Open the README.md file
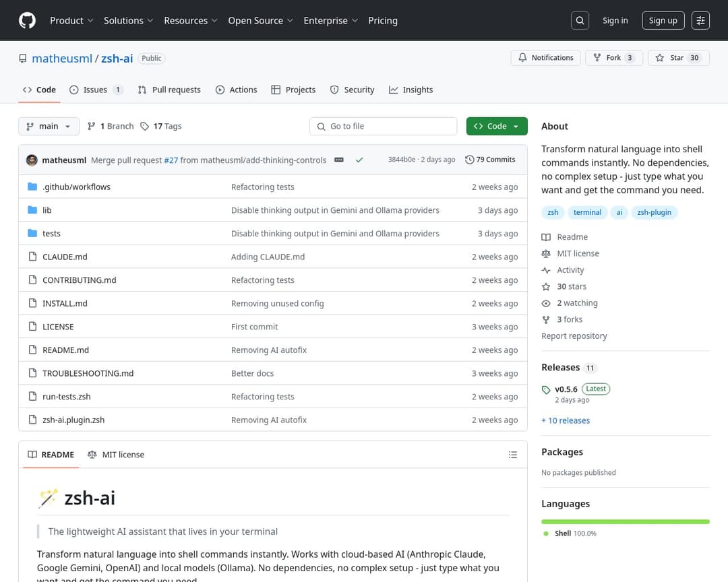This screenshot has height=582, width=728. 65,350
